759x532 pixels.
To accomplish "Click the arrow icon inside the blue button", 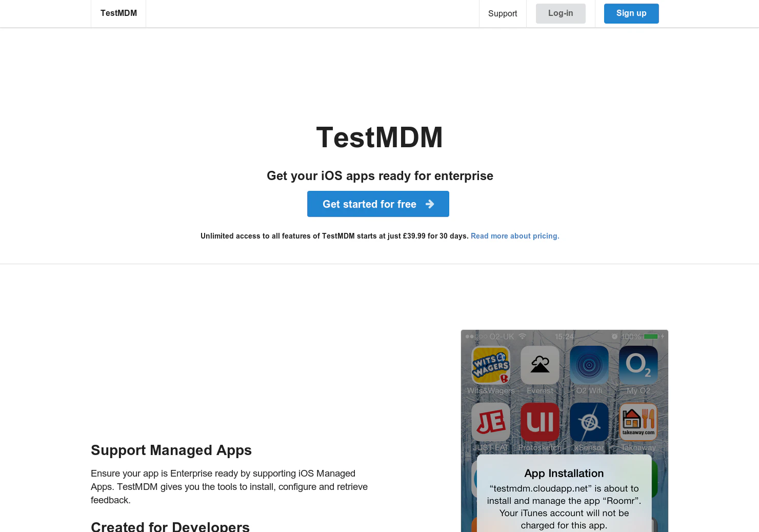I will (430, 204).
